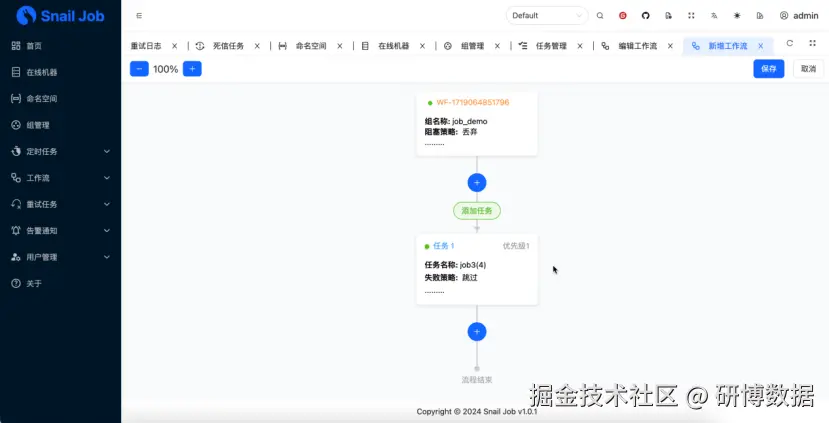The image size is (829, 424).
Task: Open the red Gitee repository icon
Action: (623, 16)
